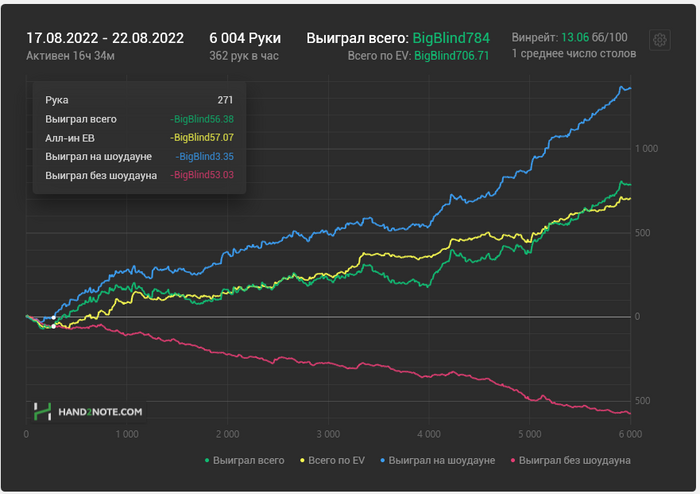Click the upper white marker dot at hand 271
Image resolution: width=700 pixels, height=494 pixels.
coord(54,318)
